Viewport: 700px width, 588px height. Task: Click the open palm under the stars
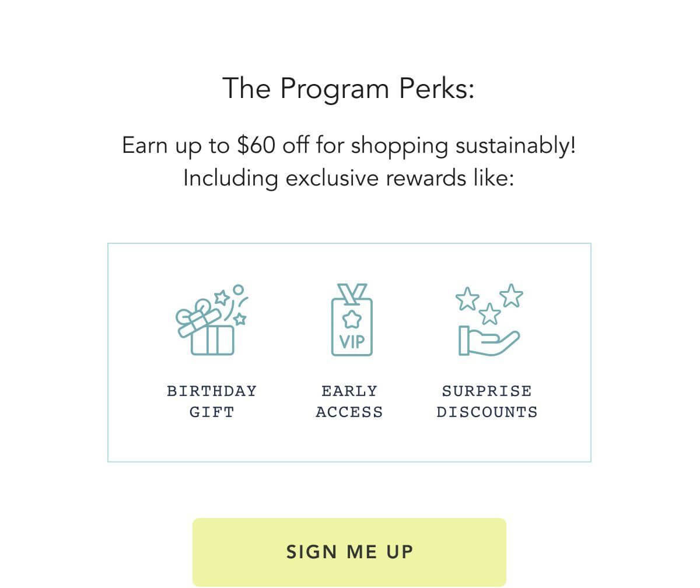(489, 341)
